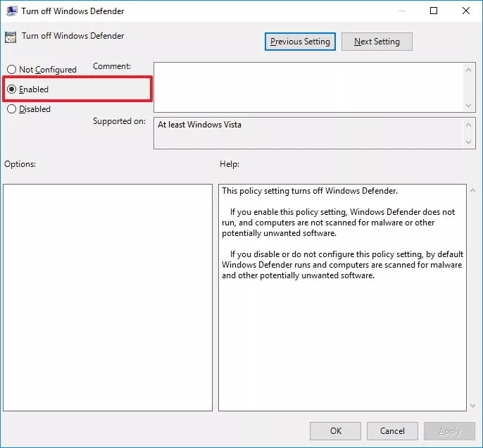
Task: Maximize the Turn off Windows Defender window
Action: coord(434,11)
